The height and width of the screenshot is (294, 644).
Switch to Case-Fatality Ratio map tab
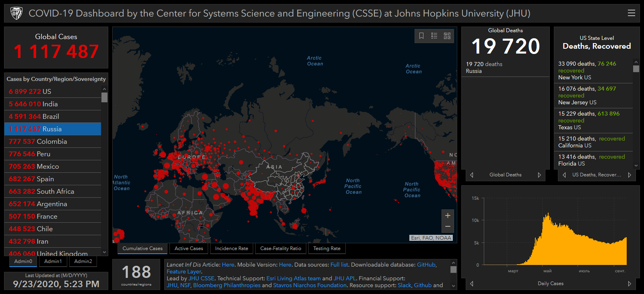click(x=281, y=248)
